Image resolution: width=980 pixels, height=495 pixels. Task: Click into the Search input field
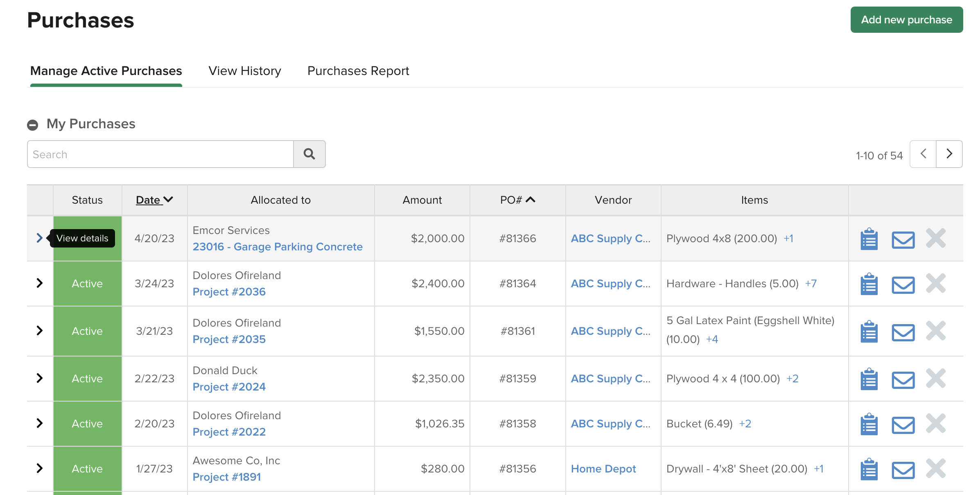click(160, 154)
